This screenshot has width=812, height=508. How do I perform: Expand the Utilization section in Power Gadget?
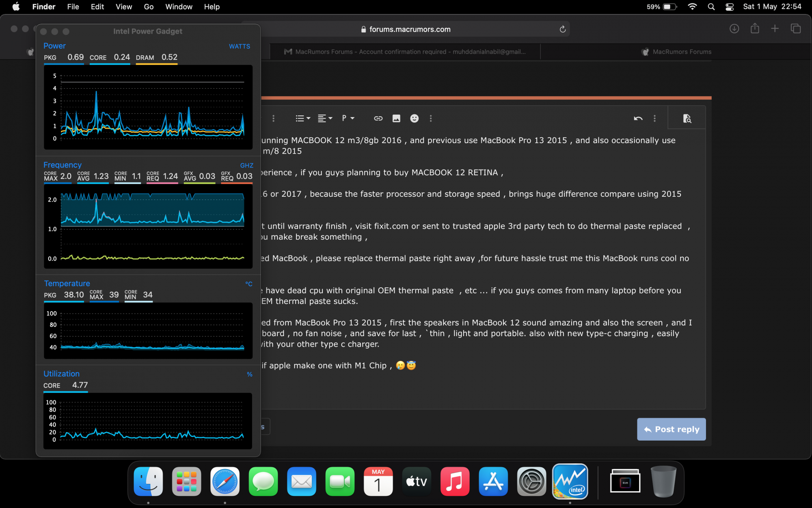[x=61, y=373]
